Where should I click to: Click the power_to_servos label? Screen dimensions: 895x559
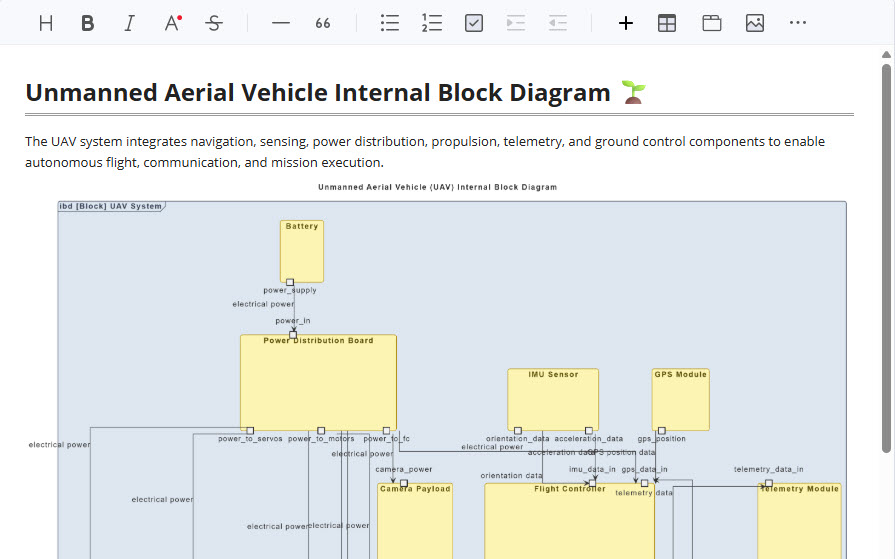pyautogui.click(x=250, y=439)
